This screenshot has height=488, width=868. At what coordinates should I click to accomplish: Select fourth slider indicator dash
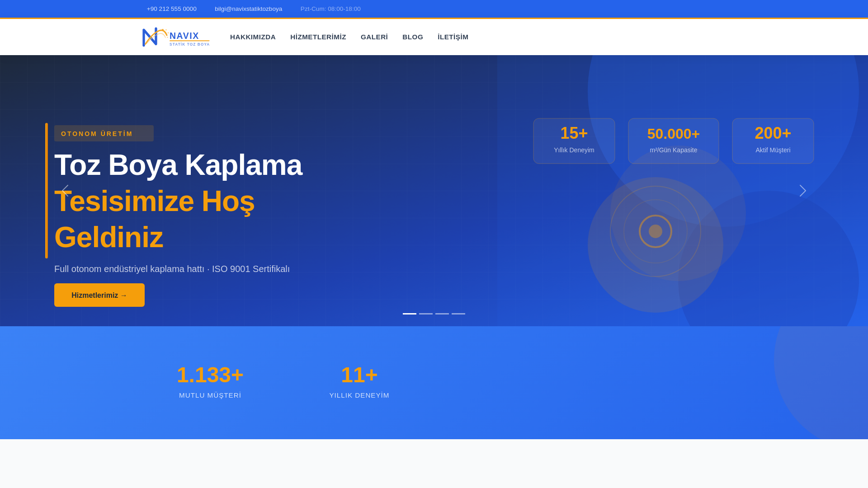pyautogui.click(x=458, y=314)
